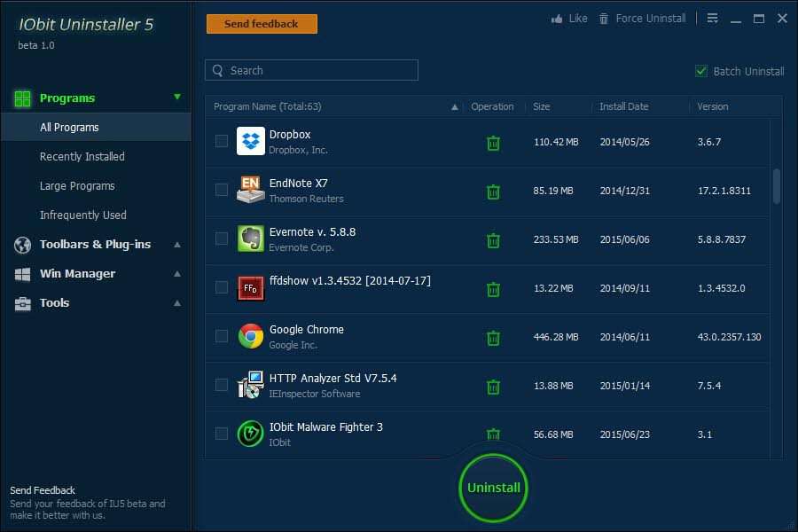798x532 pixels.
Task: Click the Force Uninstall trash icon
Action: click(x=604, y=19)
